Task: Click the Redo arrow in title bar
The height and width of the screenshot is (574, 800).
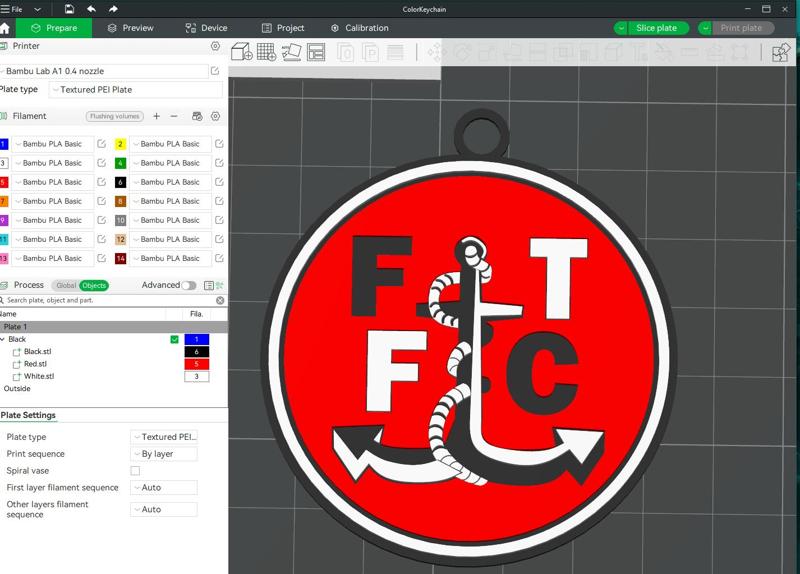Action: (x=113, y=9)
